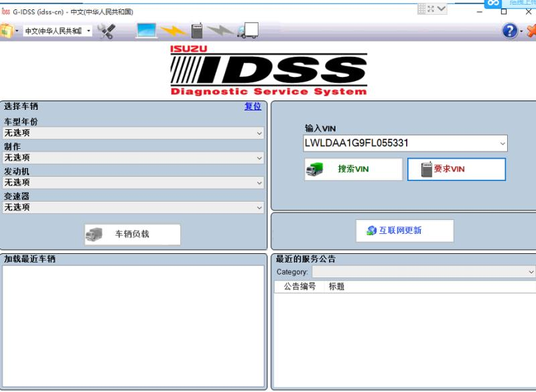This screenshot has width=536, height=392.
Task: Click the blue cloud upload icon top right
Action: [493, 3]
